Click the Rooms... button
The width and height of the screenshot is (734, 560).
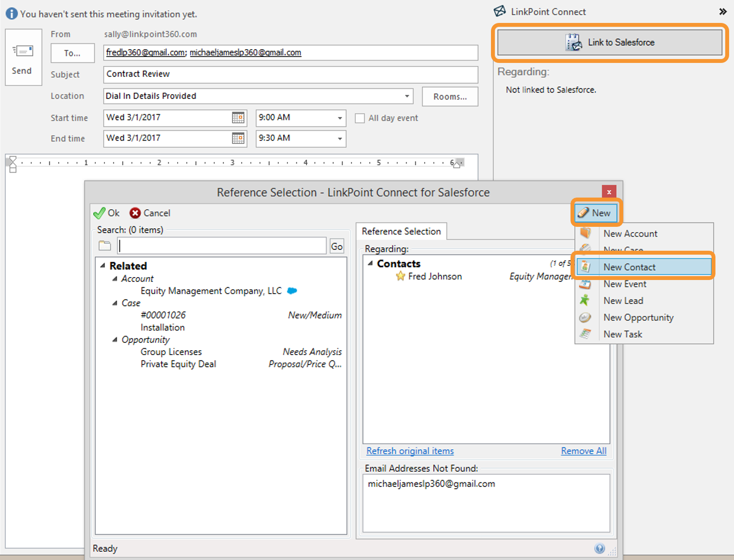coord(450,97)
